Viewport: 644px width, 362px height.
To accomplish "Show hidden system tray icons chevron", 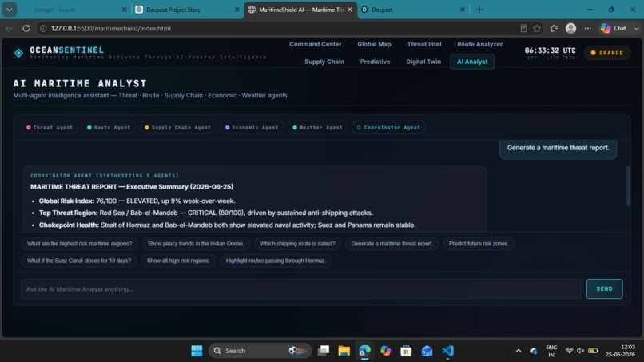I will point(519,351).
